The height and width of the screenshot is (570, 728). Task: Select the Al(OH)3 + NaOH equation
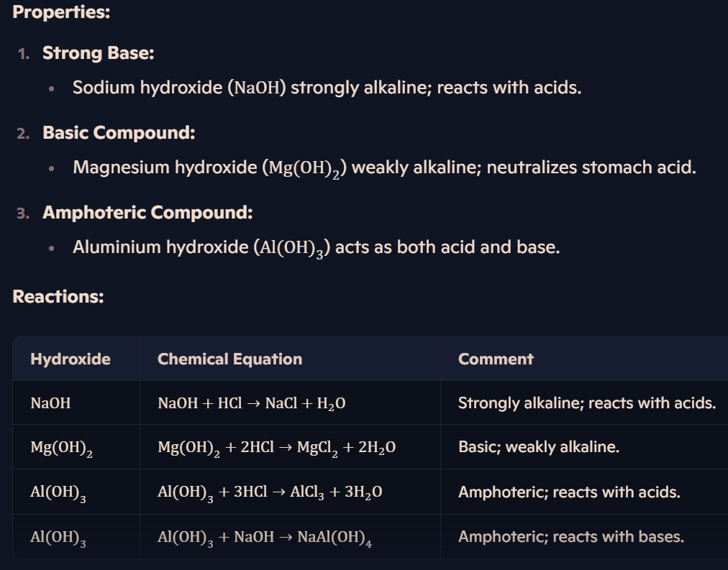click(265, 537)
